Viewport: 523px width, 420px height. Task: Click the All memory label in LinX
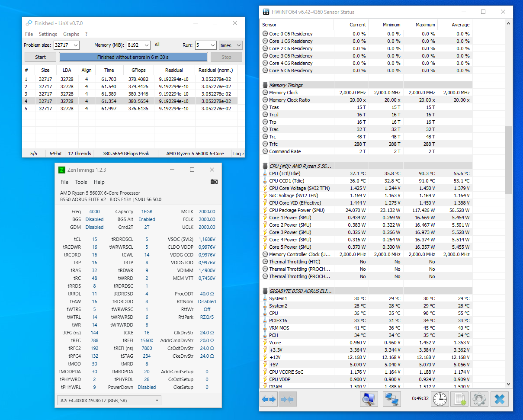click(x=157, y=45)
